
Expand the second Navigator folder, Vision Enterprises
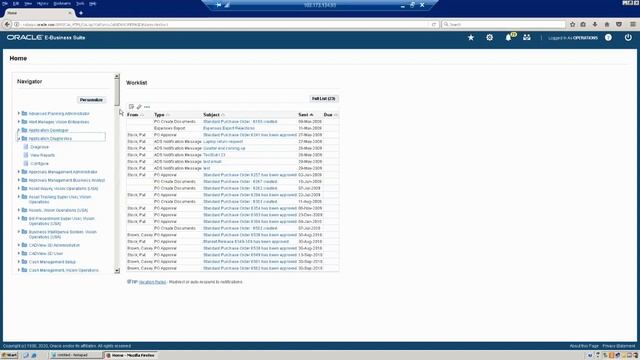pyautogui.click(x=18, y=122)
